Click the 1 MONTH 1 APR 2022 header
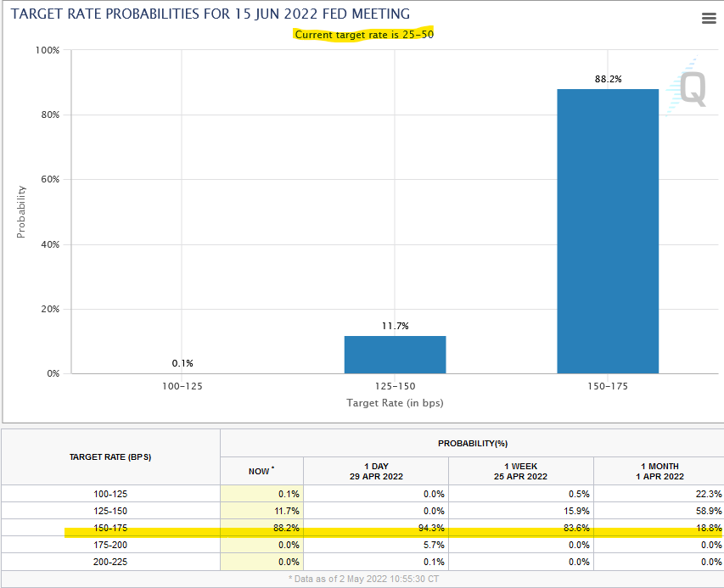Image resolution: width=724 pixels, height=588 pixels. pyautogui.click(x=659, y=471)
